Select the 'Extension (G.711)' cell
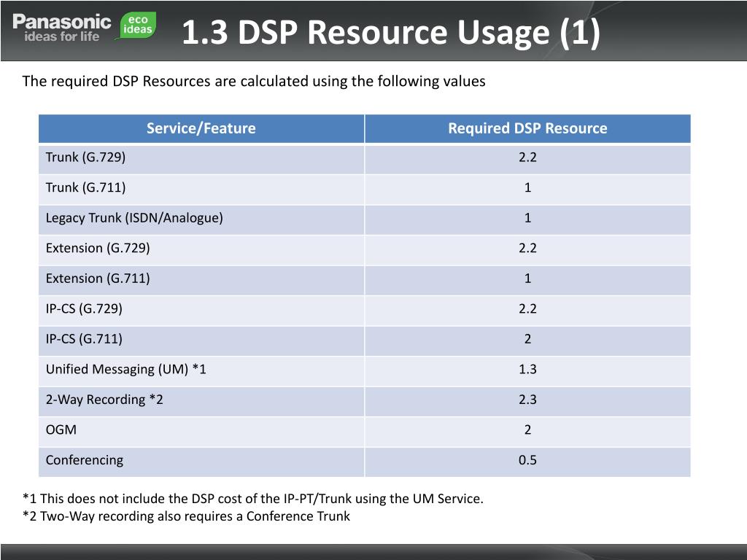 [201, 280]
